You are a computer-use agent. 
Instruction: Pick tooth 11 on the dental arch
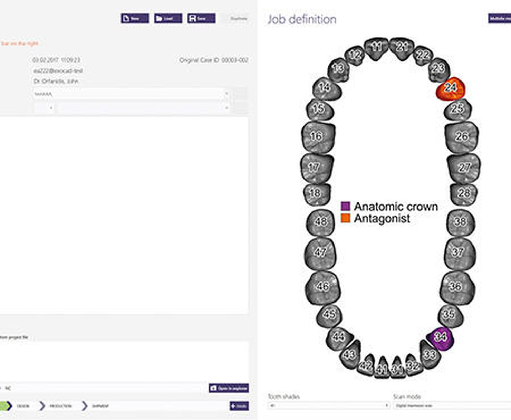click(376, 48)
